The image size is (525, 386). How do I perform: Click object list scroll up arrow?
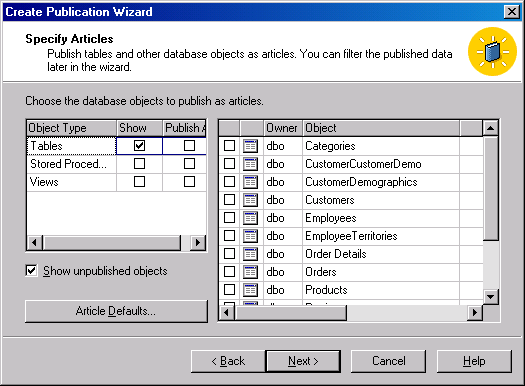[491, 128]
